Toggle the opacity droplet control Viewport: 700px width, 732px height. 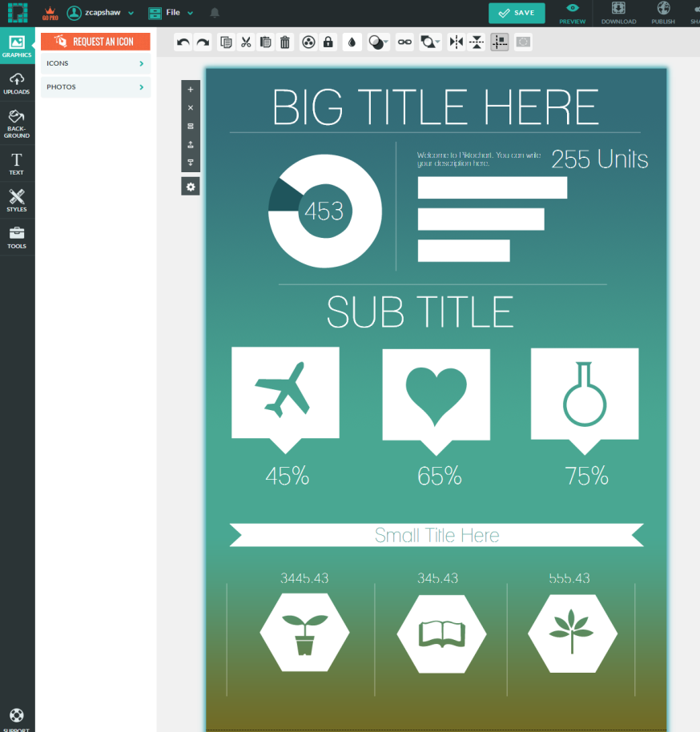[352, 42]
